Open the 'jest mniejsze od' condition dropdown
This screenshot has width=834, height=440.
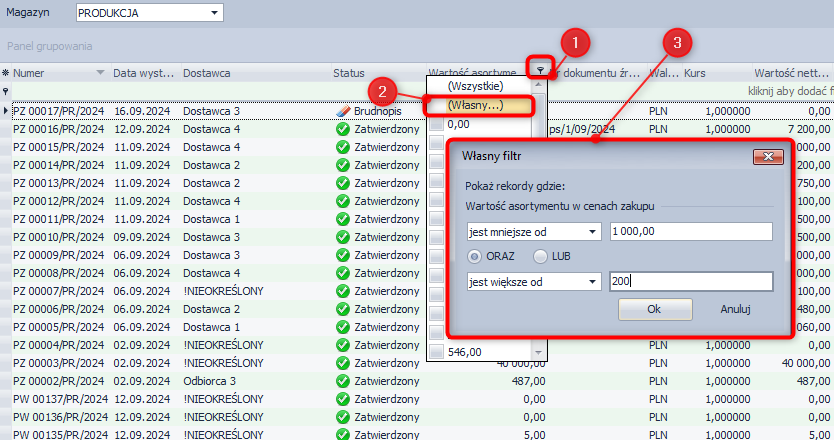point(593,232)
